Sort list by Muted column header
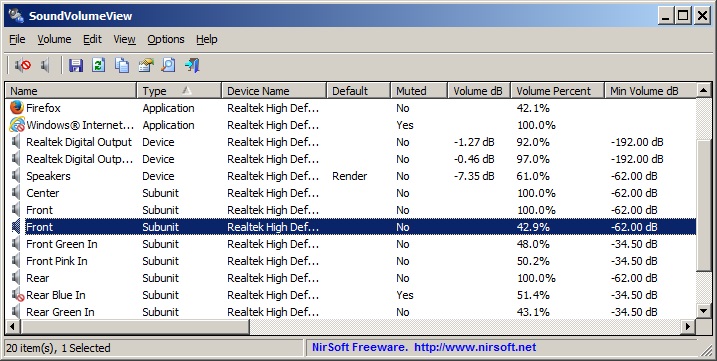 (419, 91)
